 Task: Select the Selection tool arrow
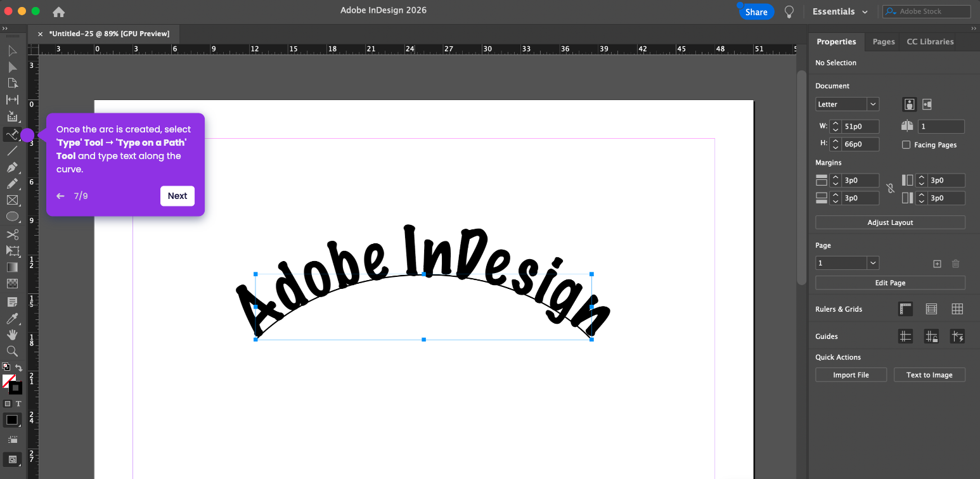(12, 51)
